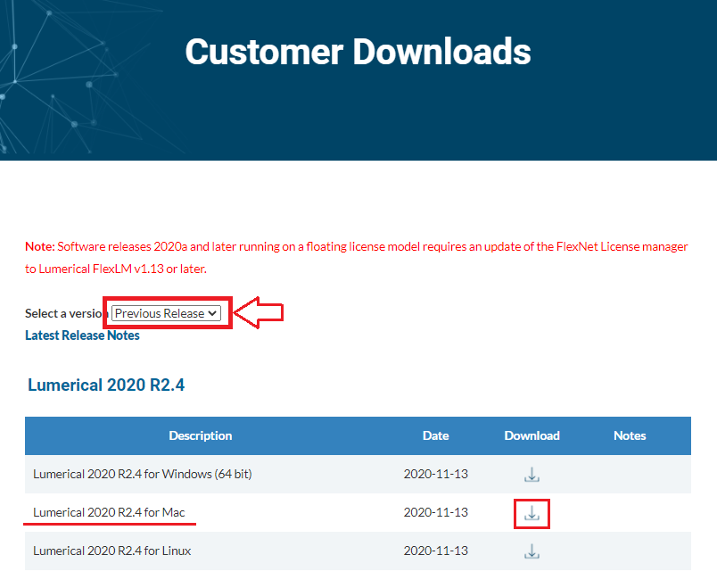Viewport: 717px width, 588px height.
Task: Click the red FlexNet license note text
Action: pyautogui.click(x=356, y=258)
